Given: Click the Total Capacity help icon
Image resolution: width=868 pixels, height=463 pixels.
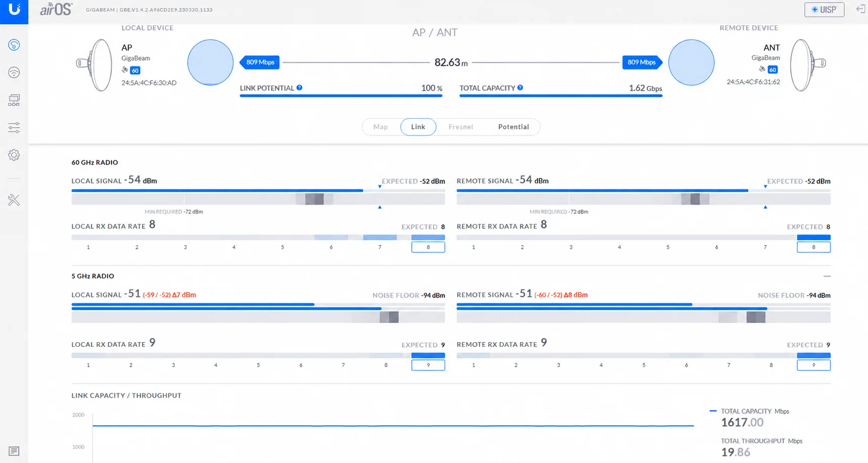Looking at the screenshot, I should (520, 87).
